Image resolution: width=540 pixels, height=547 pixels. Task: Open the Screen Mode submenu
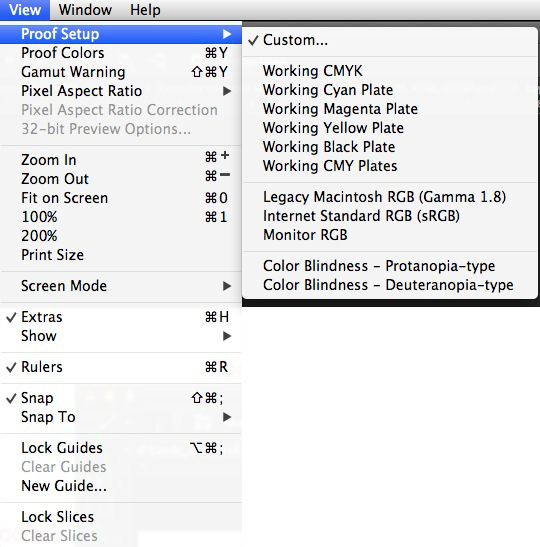point(121,286)
